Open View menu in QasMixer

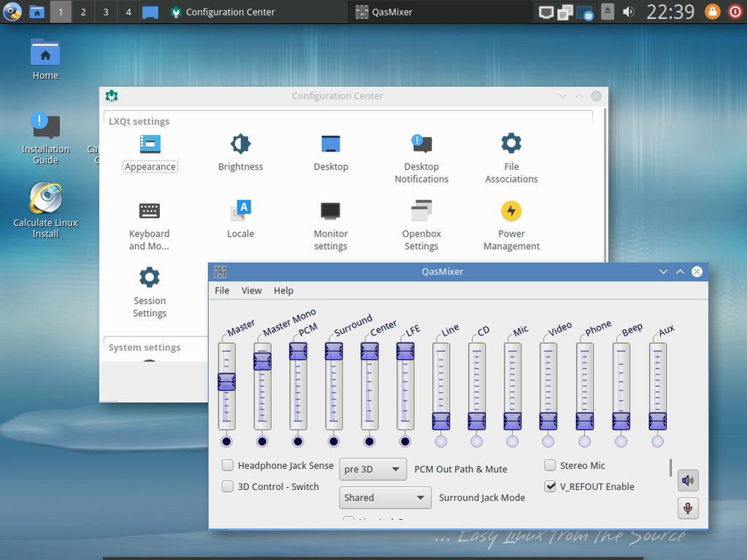pyautogui.click(x=251, y=291)
